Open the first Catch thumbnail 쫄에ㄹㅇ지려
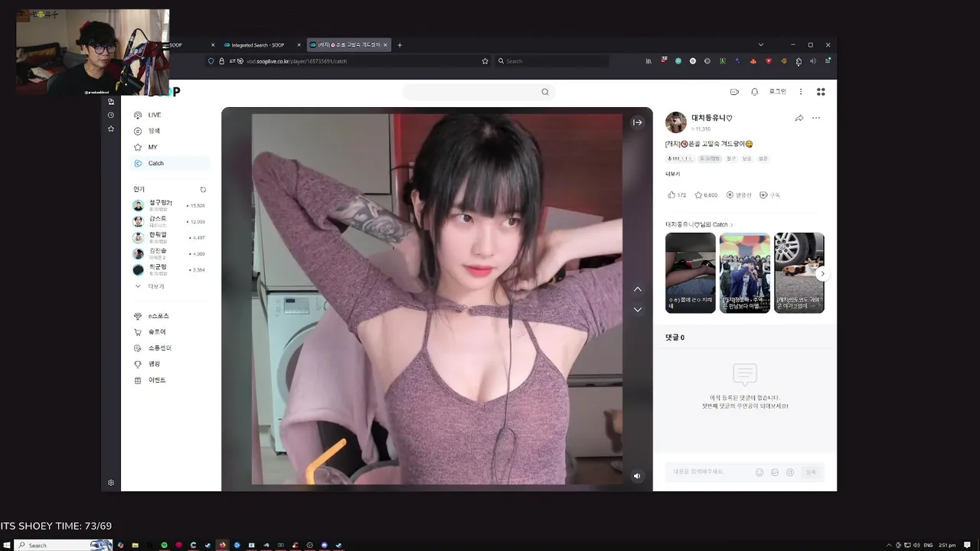 691,273
